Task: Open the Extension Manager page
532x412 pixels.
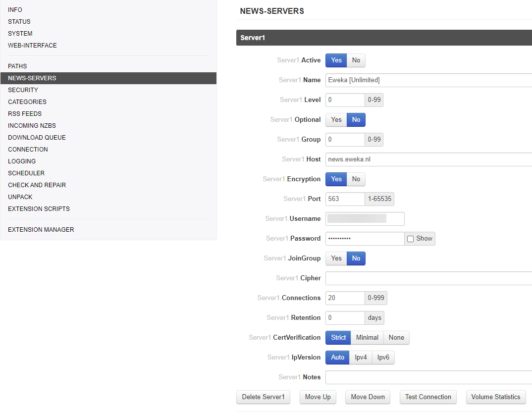Action: (x=41, y=230)
